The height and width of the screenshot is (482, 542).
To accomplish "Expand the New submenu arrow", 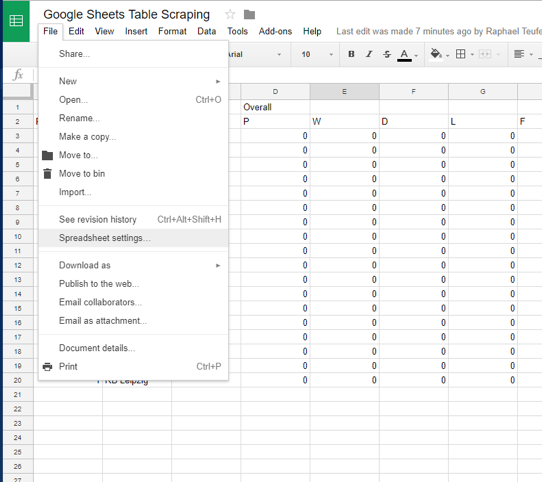I will [x=218, y=82].
